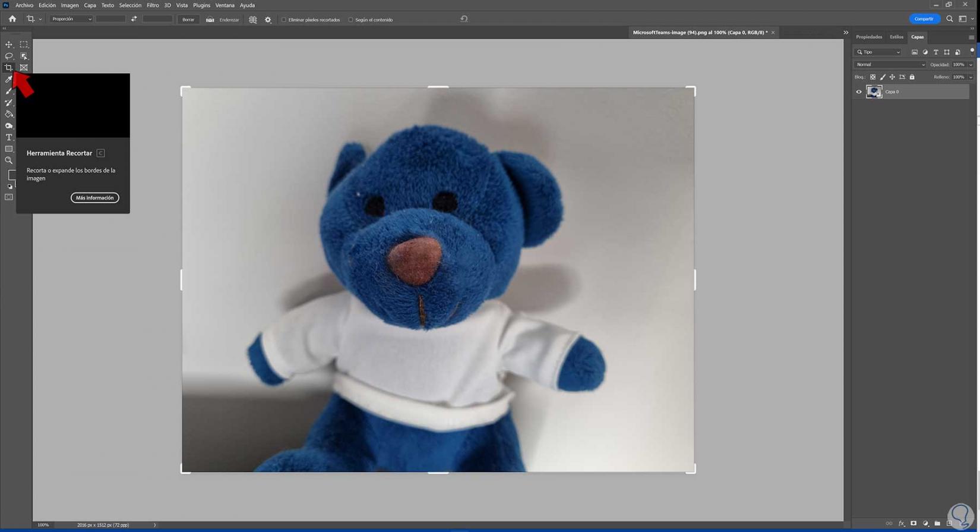This screenshot has width=980, height=532.
Task: Select the Move tool
Action: tap(9, 45)
